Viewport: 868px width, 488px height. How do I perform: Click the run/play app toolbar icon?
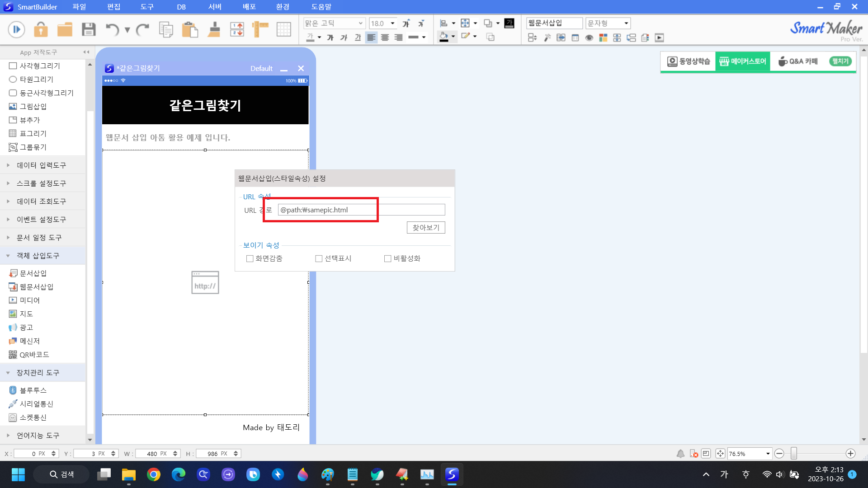point(16,30)
